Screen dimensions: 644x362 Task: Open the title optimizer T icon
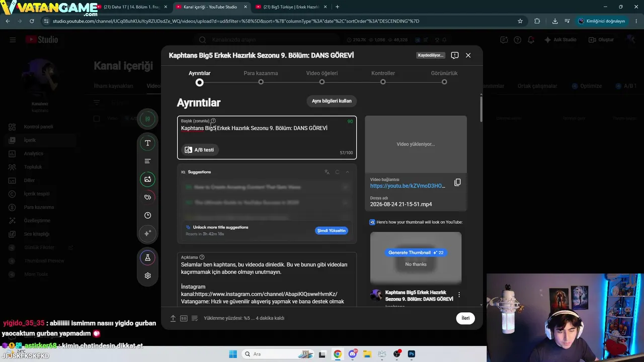pos(147,143)
